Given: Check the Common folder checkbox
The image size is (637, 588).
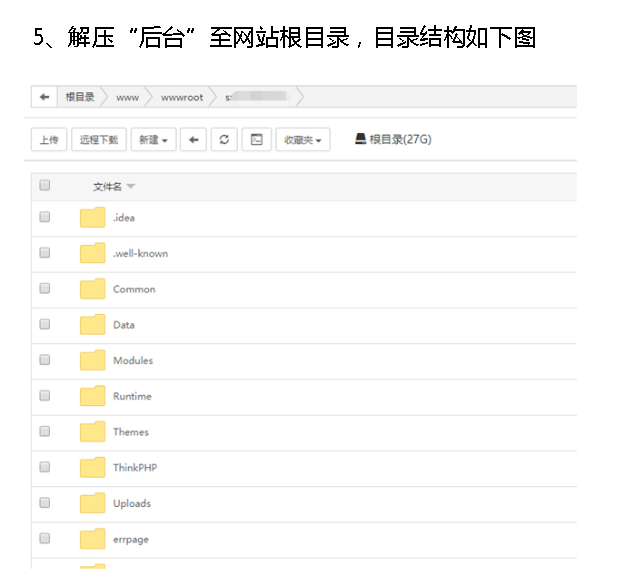Looking at the screenshot, I should point(45,288).
